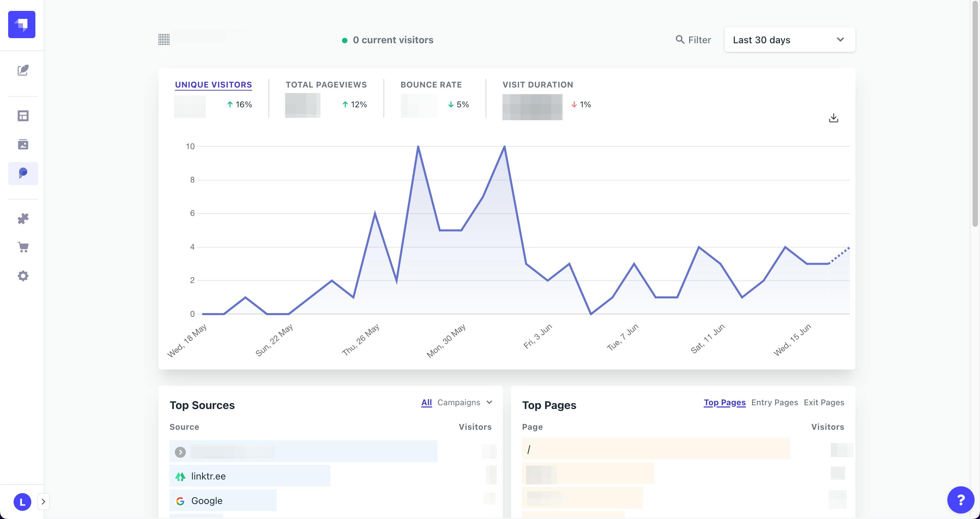
Task: Click the grid icon next to the site name
Action: coord(164,40)
